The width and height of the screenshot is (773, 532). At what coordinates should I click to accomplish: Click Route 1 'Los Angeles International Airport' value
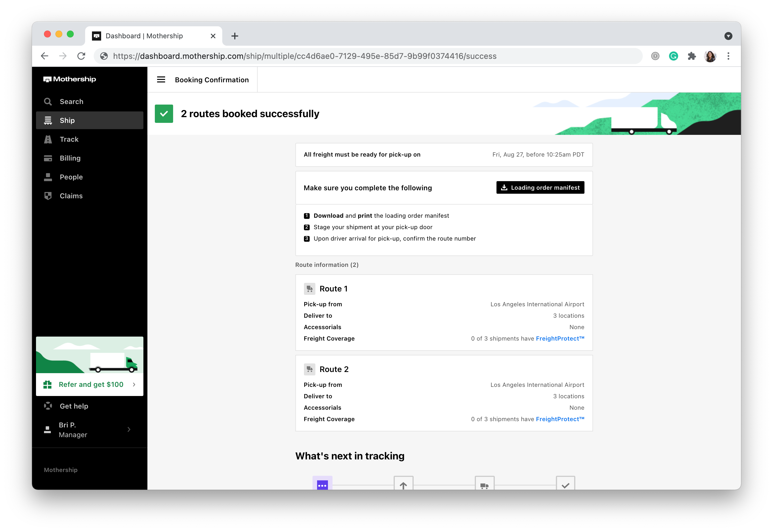pos(537,304)
